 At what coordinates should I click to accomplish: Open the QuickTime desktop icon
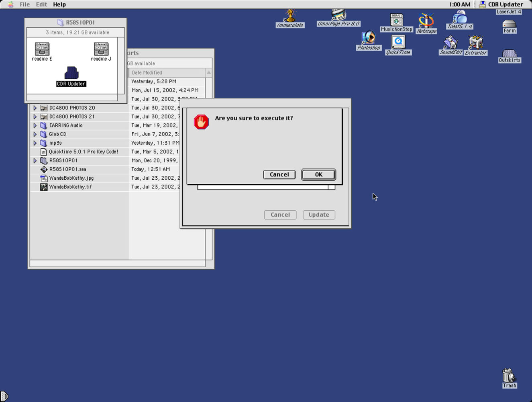pyautogui.click(x=398, y=42)
